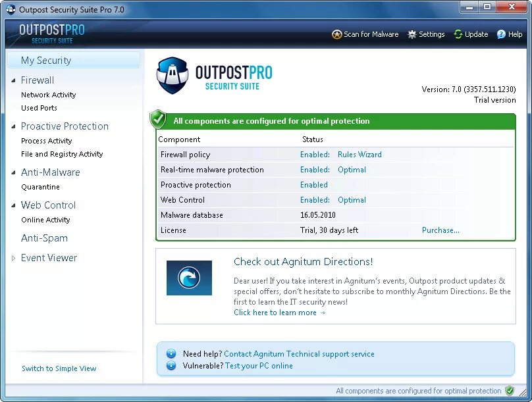This screenshot has height=402, width=532.
Task: Click Scan for Malware label
Action: (x=371, y=34)
